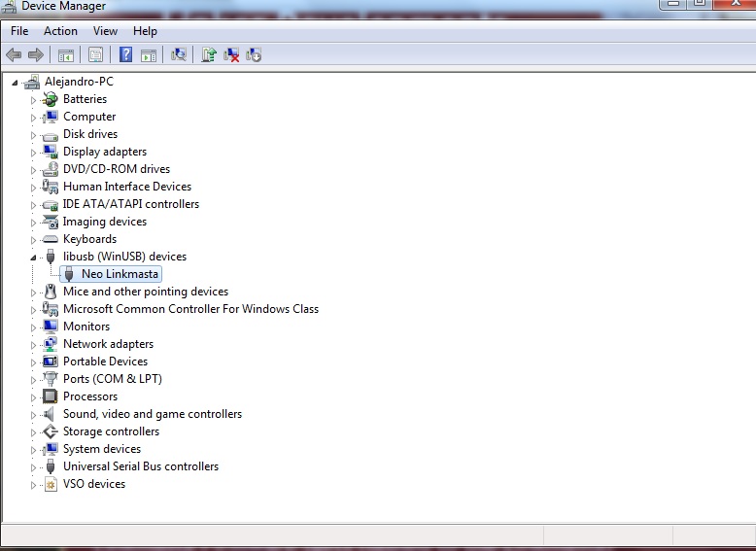The image size is (756, 551).
Task: Expand Microsoft Common Controller For Windows Class
Action: 33,310
